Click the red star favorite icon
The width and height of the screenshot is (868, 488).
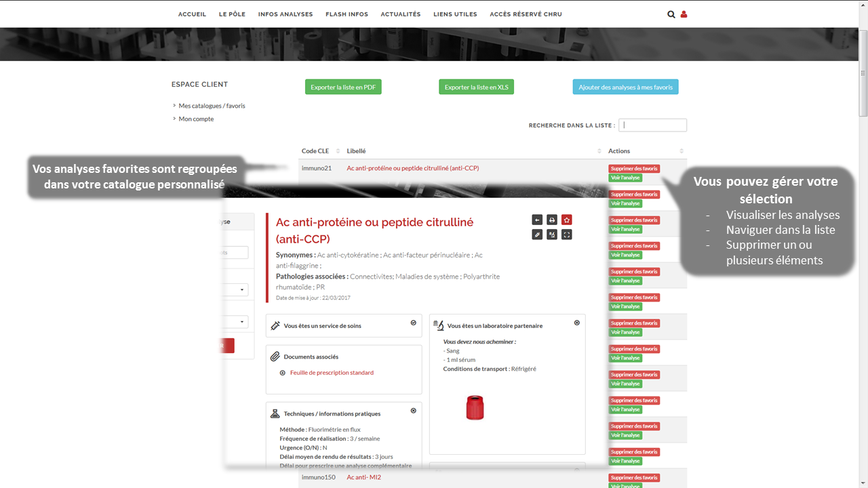(x=567, y=220)
